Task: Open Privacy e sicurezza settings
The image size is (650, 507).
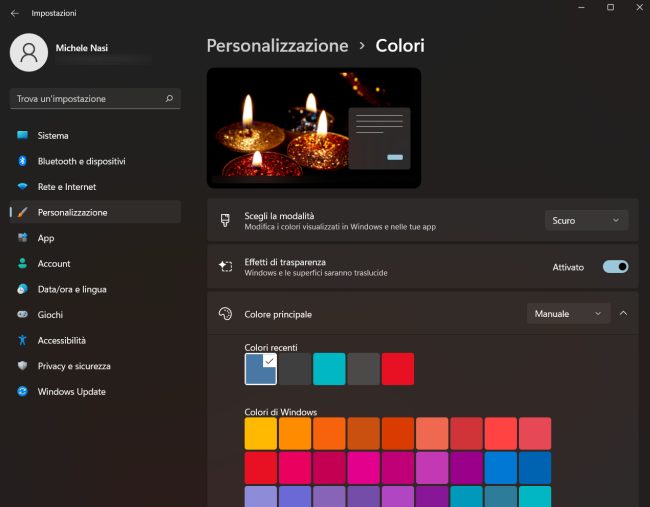Action: [95, 366]
